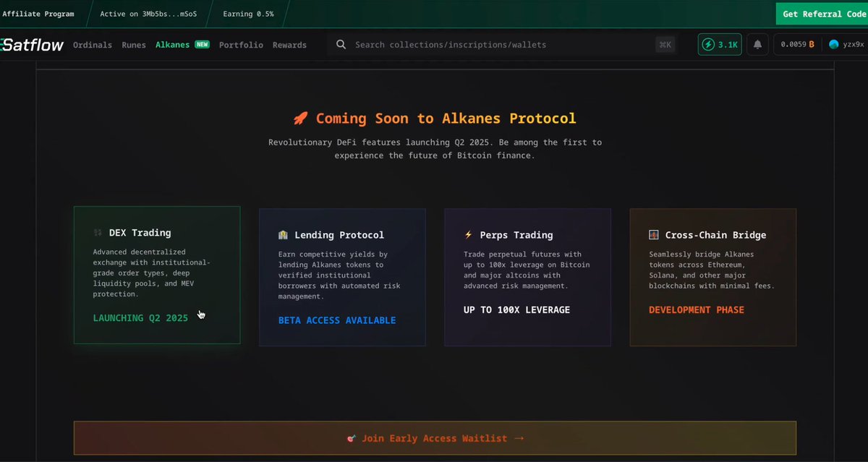Click the 0.0059 BTC balance
Image resolution: width=868 pixels, height=462 pixels.
click(798, 45)
